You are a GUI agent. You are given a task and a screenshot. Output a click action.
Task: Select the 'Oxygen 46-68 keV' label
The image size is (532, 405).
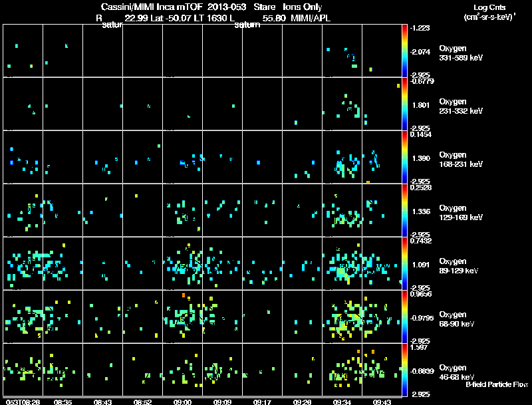point(457,373)
